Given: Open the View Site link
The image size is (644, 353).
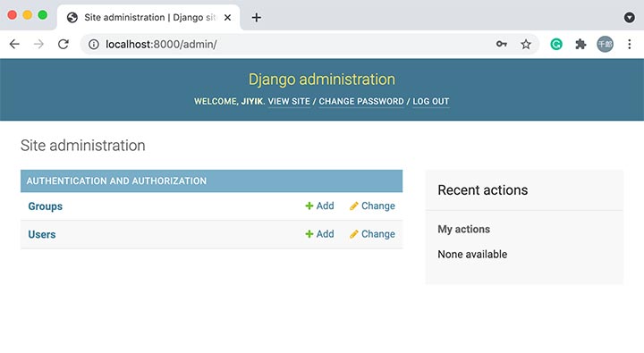Looking at the screenshot, I should (x=289, y=101).
